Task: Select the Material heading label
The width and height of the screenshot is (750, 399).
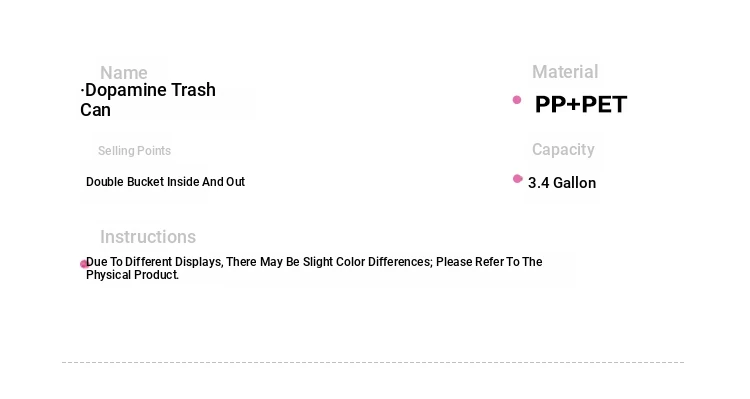Action: coord(565,72)
